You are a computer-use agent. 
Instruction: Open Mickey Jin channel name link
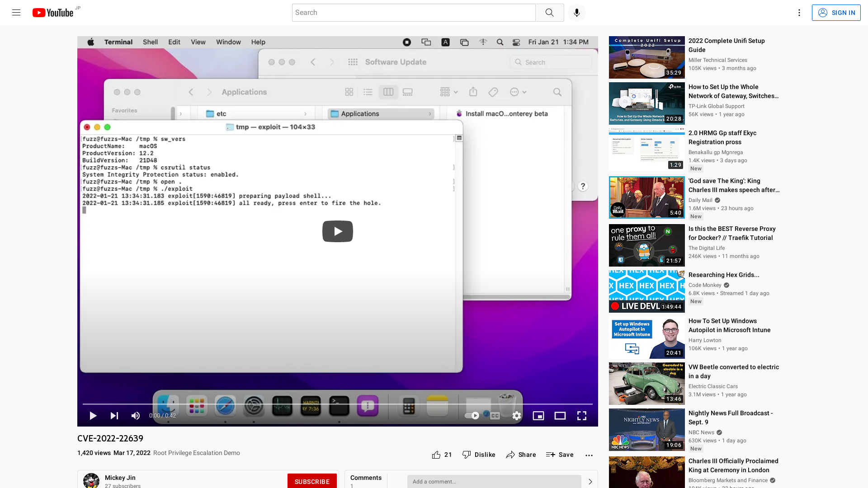120,478
